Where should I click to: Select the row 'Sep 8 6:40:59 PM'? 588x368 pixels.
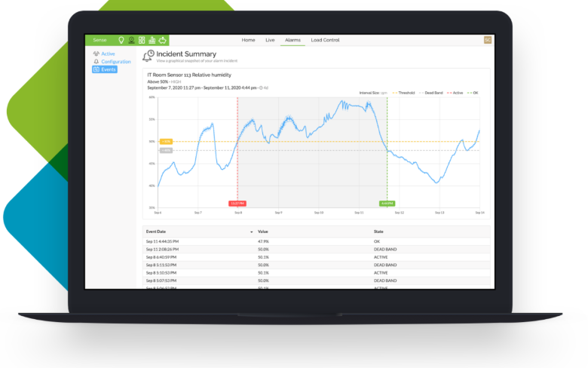pos(316,257)
